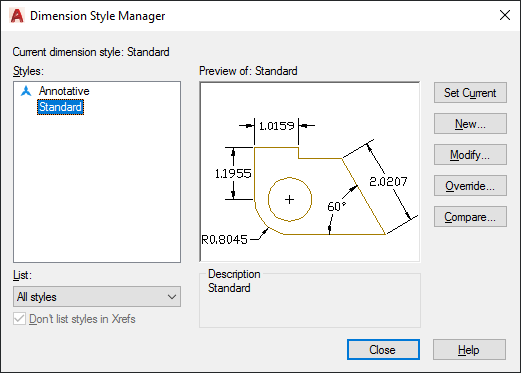Click the 1.0159 dimension in the preview

[277, 126]
